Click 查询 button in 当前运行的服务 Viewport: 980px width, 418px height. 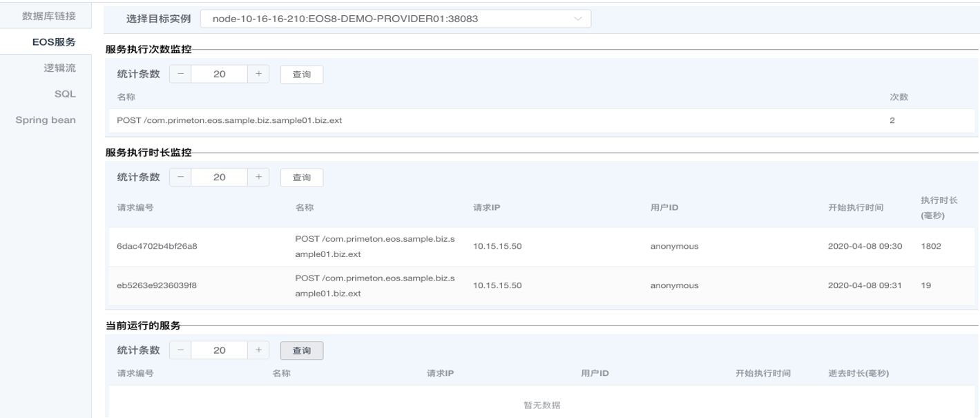(x=301, y=350)
